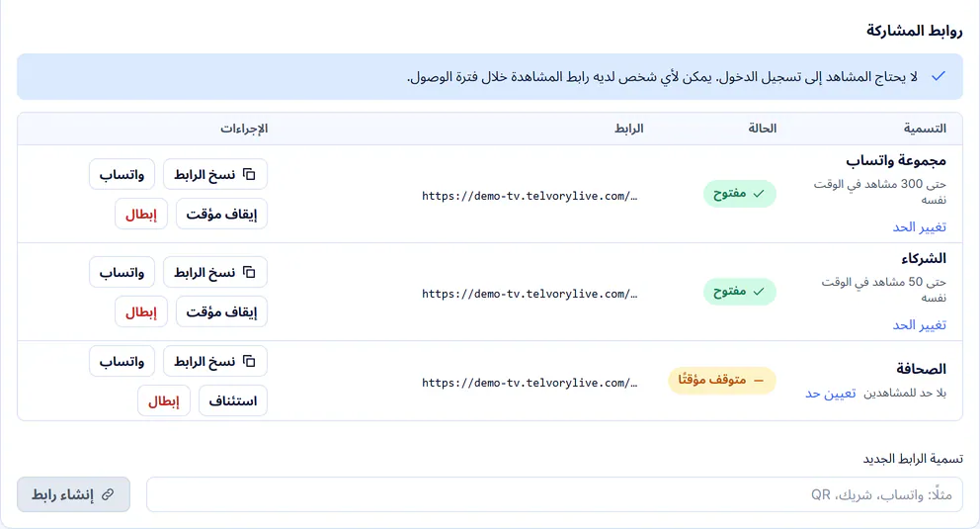Click text بلا حد للمشاهدين

905,394
